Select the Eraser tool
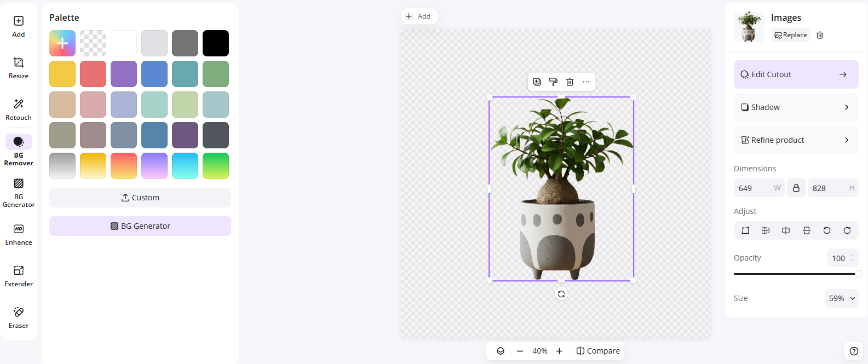 (19, 317)
